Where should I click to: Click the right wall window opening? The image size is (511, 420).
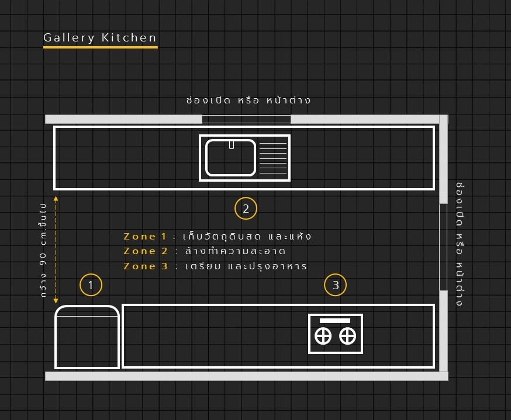click(443, 247)
